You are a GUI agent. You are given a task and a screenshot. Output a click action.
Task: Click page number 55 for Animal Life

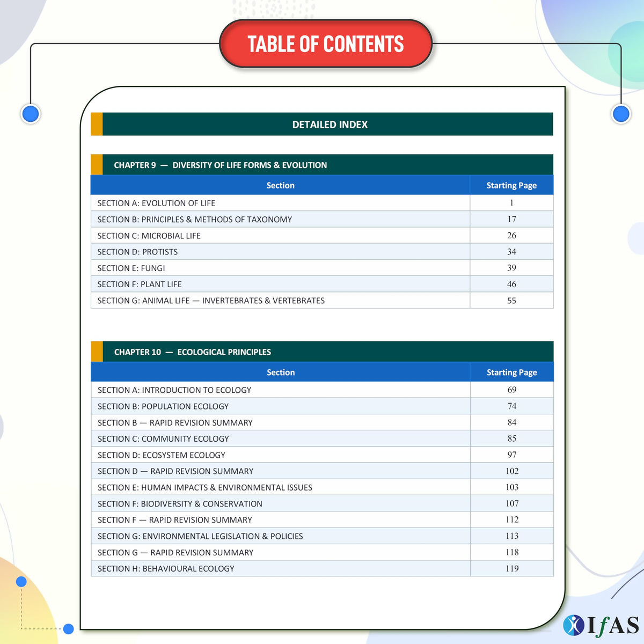click(512, 301)
